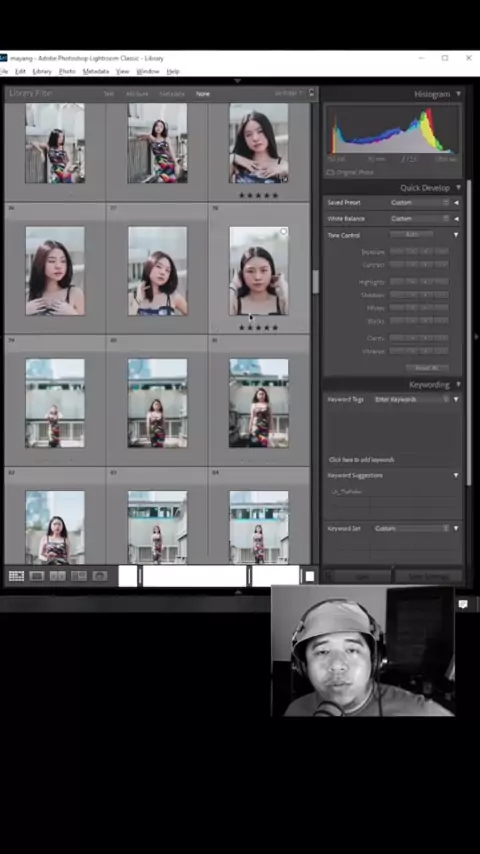Select the People view icon
480x854 pixels.
pyautogui.click(x=100, y=576)
